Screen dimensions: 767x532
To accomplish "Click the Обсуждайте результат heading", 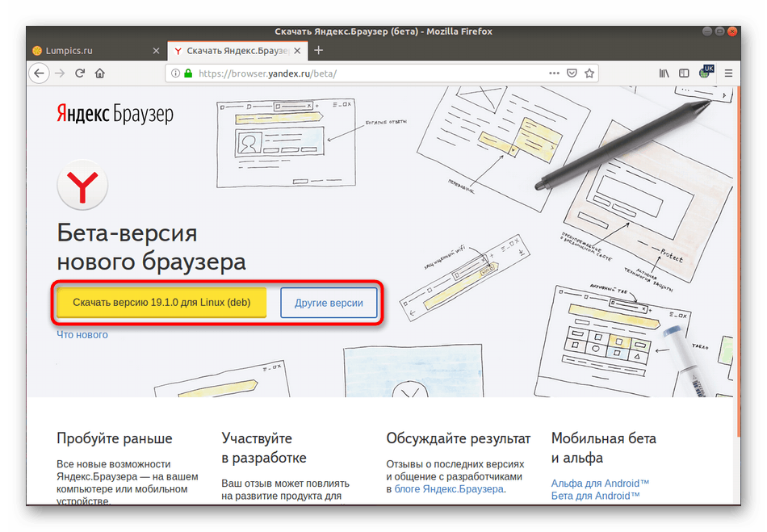I will pyautogui.click(x=459, y=438).
